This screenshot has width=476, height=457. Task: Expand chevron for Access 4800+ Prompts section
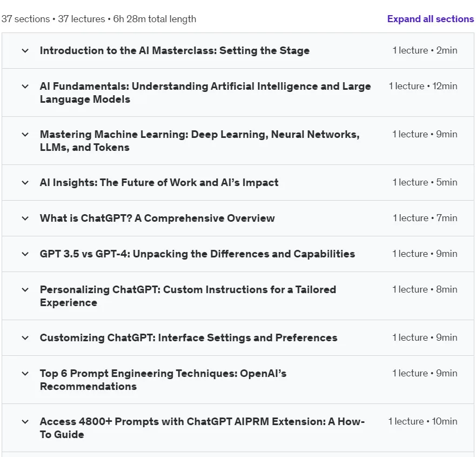pos(25,422)
